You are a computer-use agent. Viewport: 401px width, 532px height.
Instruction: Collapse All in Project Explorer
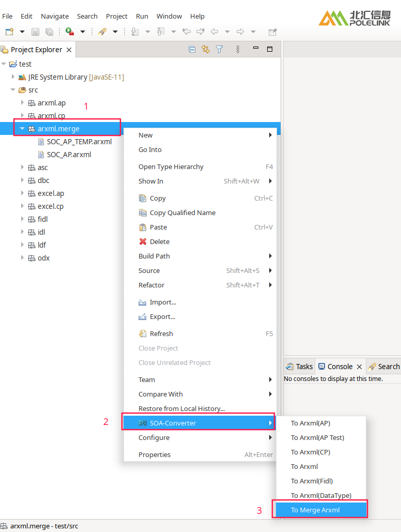(192, 50)
